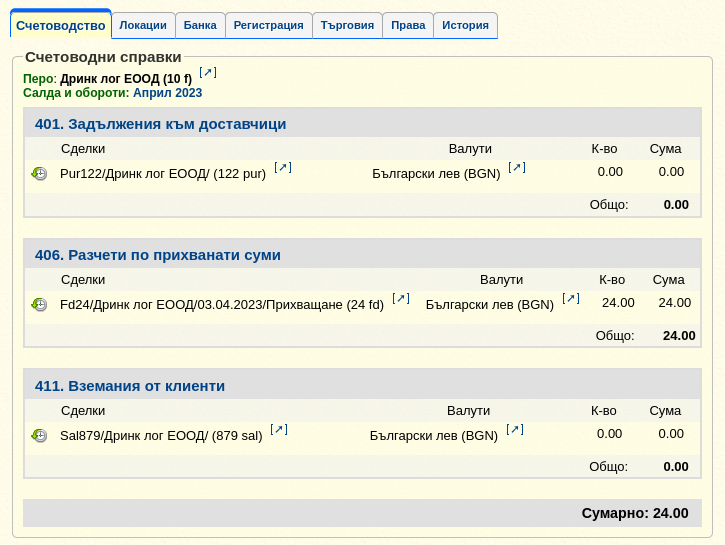Switch to the Банка tab
This screenshot has width=725, height=545.
(200, 25)
